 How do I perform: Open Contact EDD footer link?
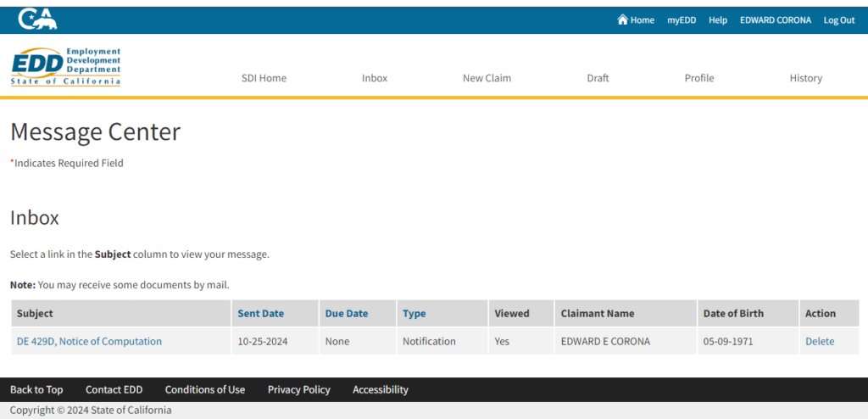(114, 389)
